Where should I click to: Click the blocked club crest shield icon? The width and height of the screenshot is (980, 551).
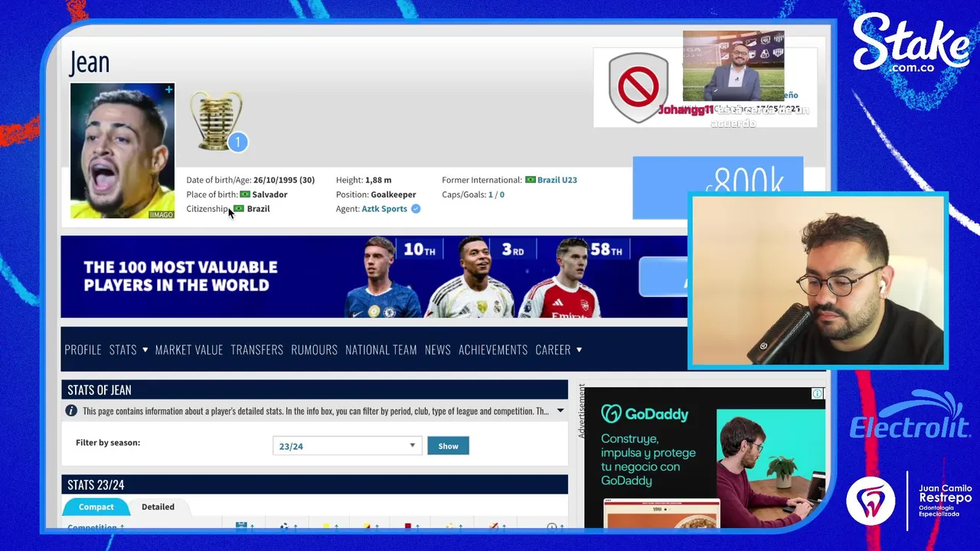639,87
